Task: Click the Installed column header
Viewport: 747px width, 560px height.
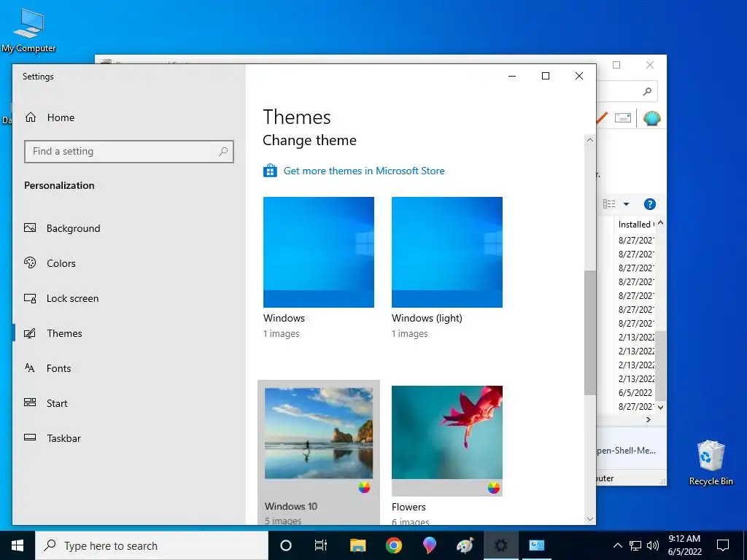Action: 635,225
